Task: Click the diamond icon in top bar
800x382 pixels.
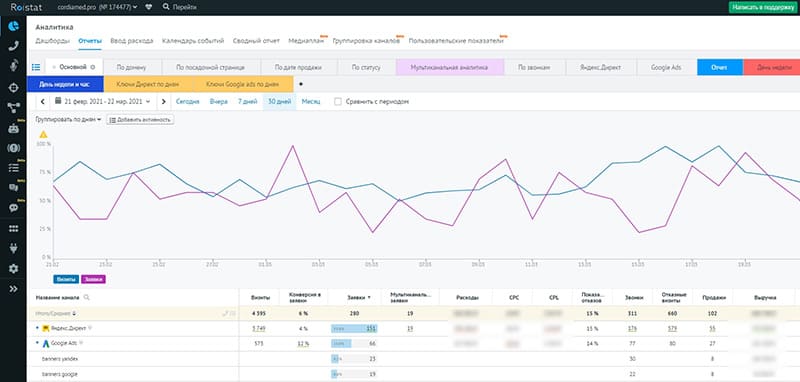Action: [148, 7]
